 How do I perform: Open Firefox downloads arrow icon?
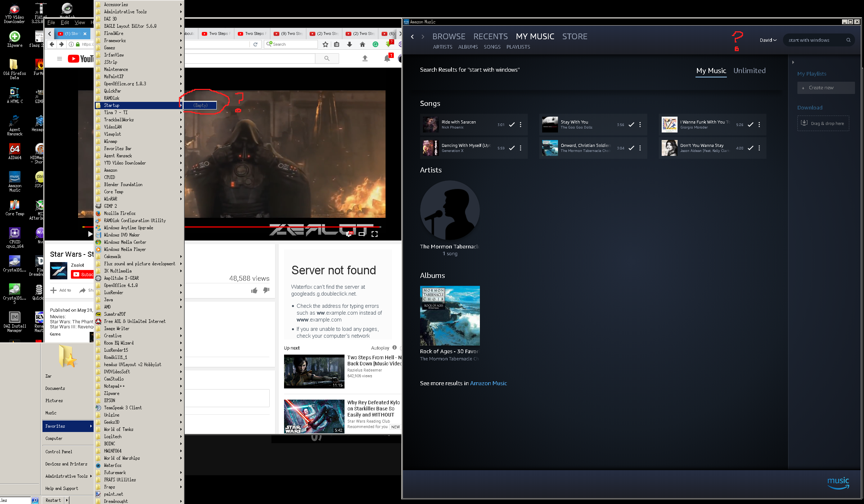pos(349,44)
